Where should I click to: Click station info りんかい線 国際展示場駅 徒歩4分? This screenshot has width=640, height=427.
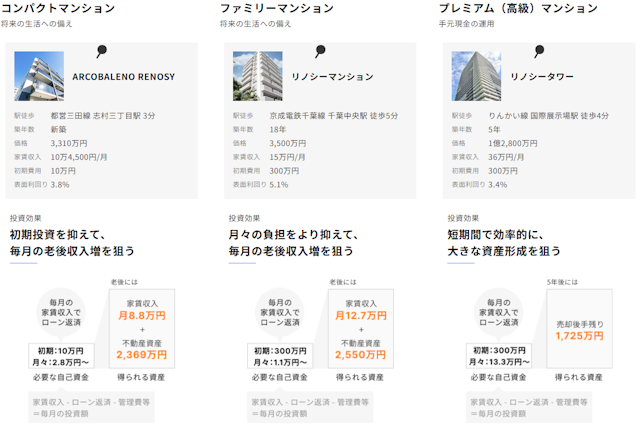point(548,116)
